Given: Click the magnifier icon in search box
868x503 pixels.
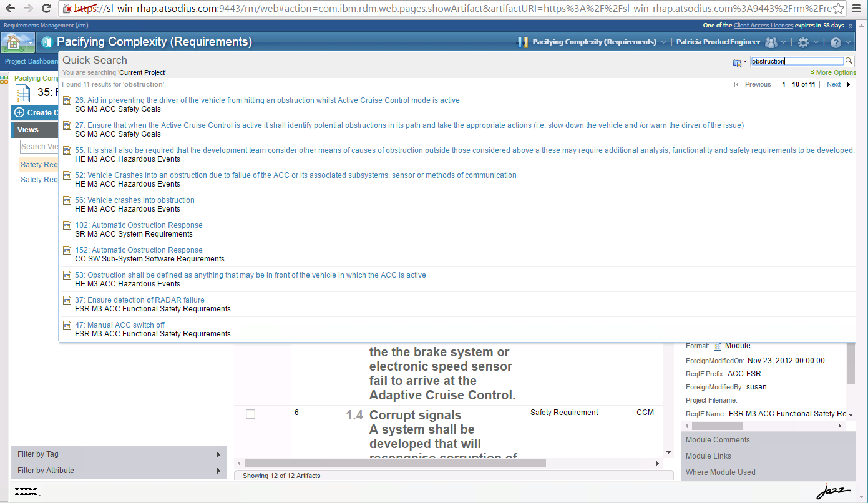Looking at the screenshot, I should 849,61.
